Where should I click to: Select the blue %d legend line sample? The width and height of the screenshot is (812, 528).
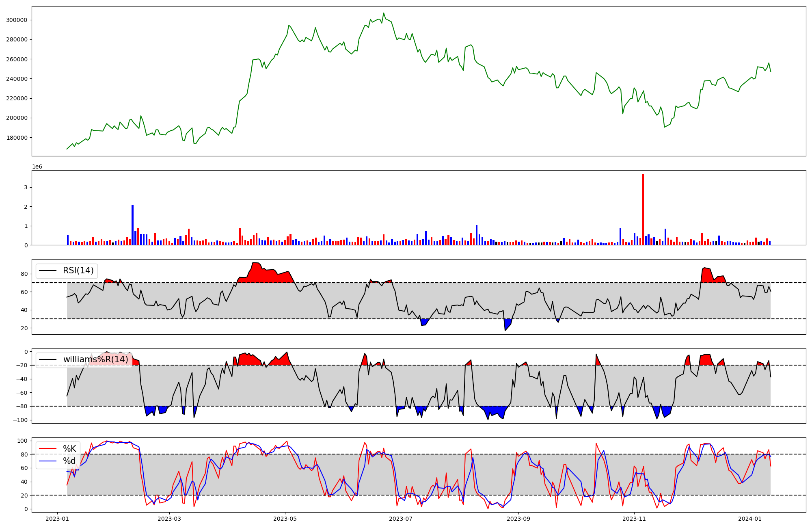point(47,461)
